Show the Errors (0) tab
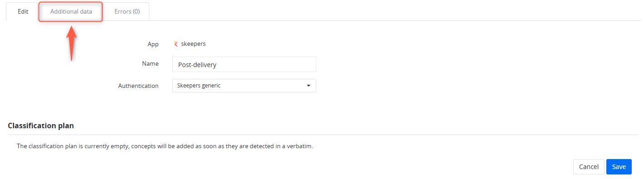 [x=127, y=12]
